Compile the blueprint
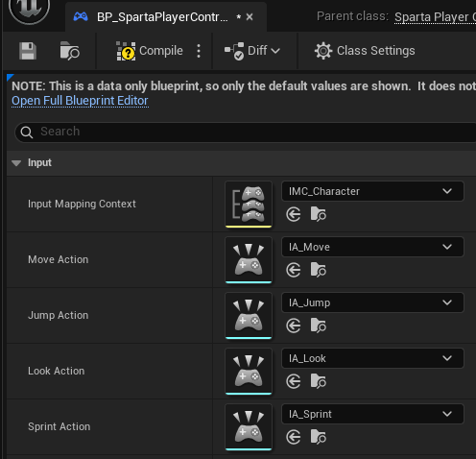The image size is (476, 459). coord(150,51)
